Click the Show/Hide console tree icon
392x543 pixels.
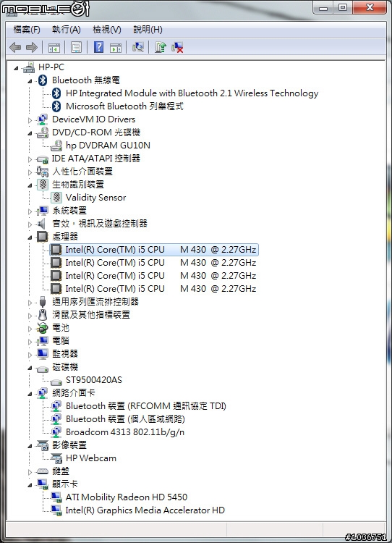coord(54,48)
